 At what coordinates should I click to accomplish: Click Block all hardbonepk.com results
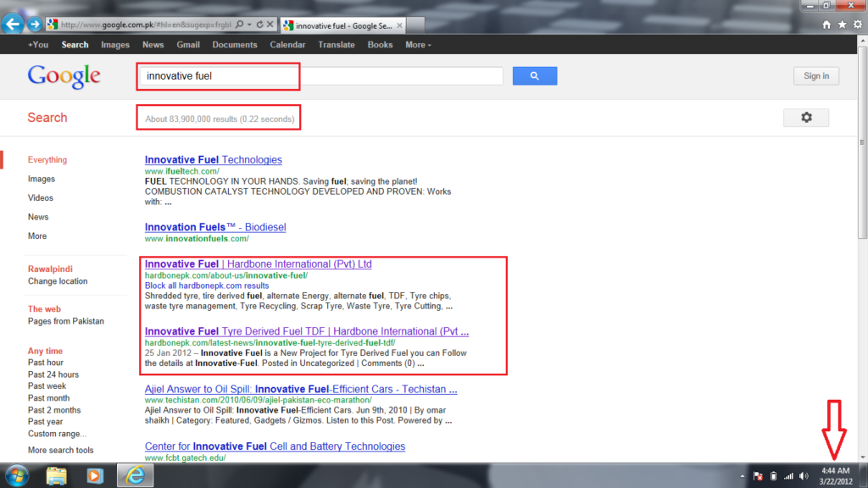point(207,286)
